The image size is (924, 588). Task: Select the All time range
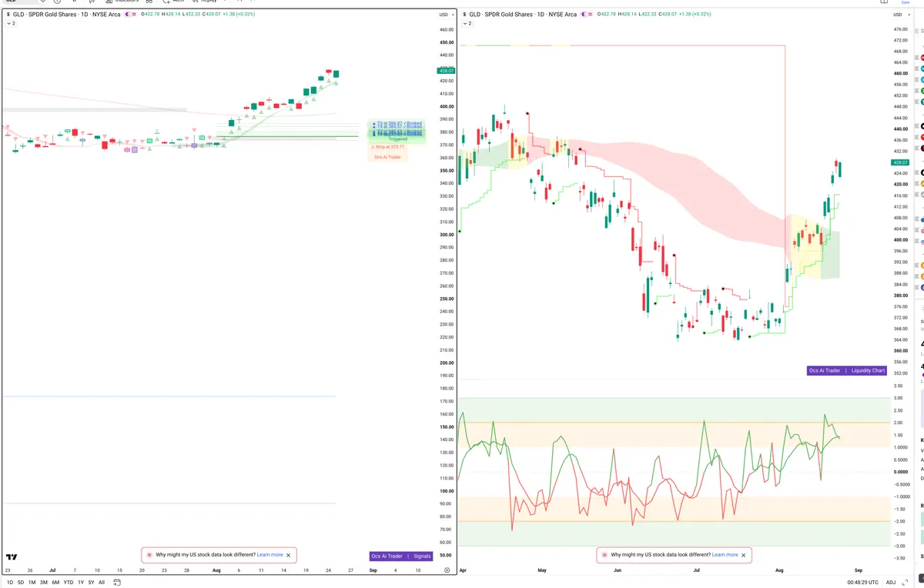click(102, 583)
